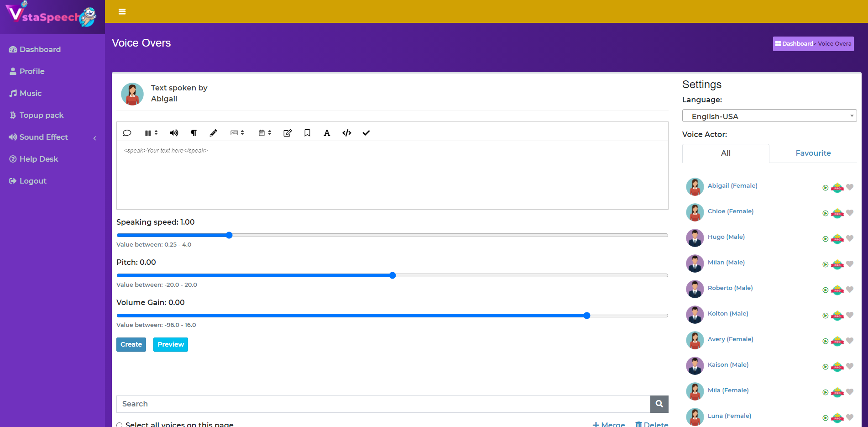Click the Abigail avatar beside Text spoken by
The height and width of the screenshot is (427, 868).
[x=132, y=94]
